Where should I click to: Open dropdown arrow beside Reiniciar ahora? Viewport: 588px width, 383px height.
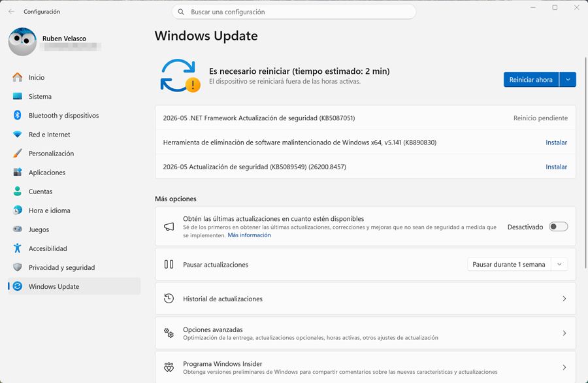[x=568, y=80]
